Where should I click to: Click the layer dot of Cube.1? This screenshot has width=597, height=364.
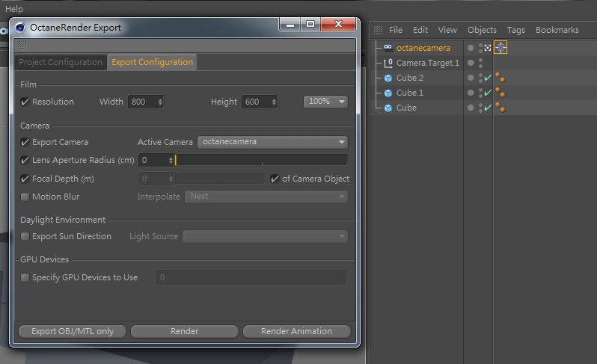pyautogui.click(x=471, y=93)
